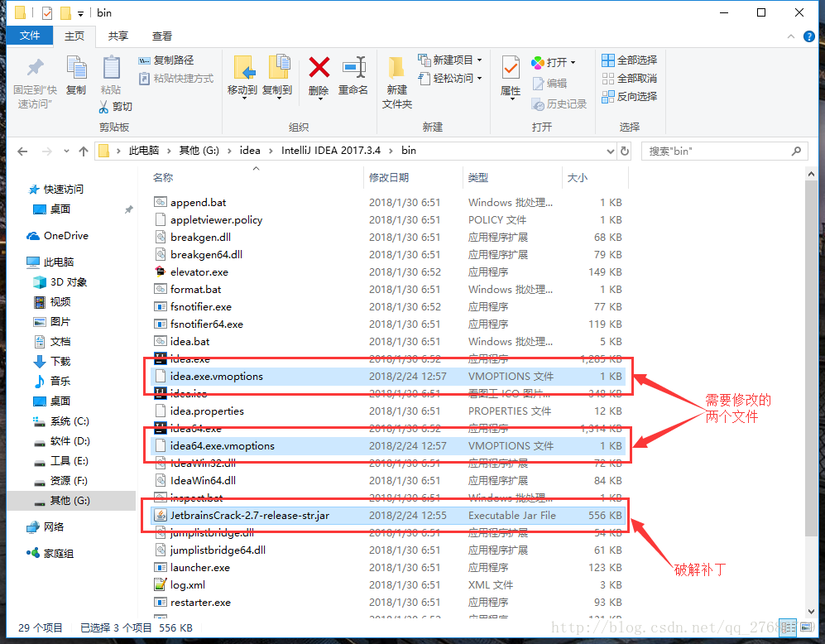Click the vertical scrollbar up arrow
The image size is (825, 644).
[811, 174]
